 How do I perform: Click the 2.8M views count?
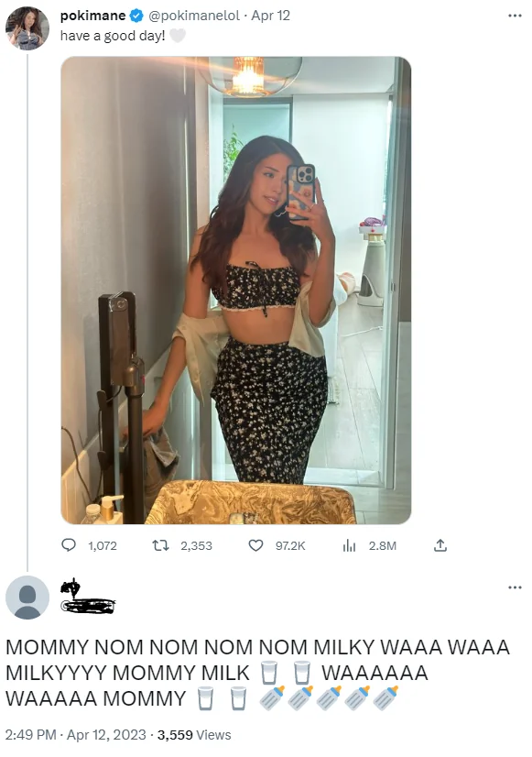tap(383, 545)
